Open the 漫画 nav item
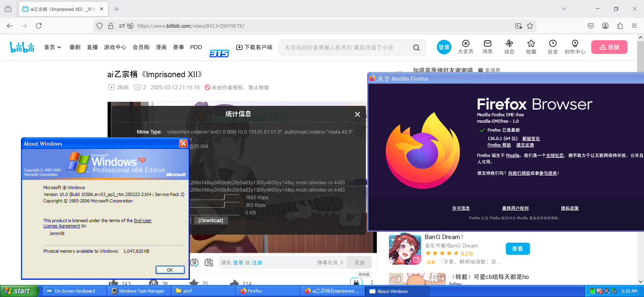The height and width of the screenshot is (297, 644). tap(161, 47)
